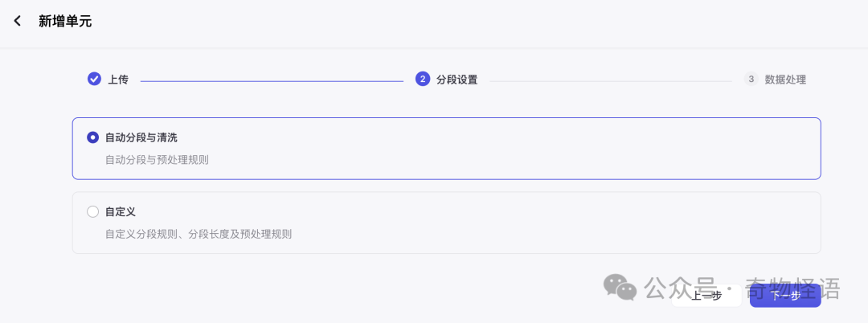This screenshot has width=868, height=323.
Task: Click the step 2 number circle
Action: point(423,79)
